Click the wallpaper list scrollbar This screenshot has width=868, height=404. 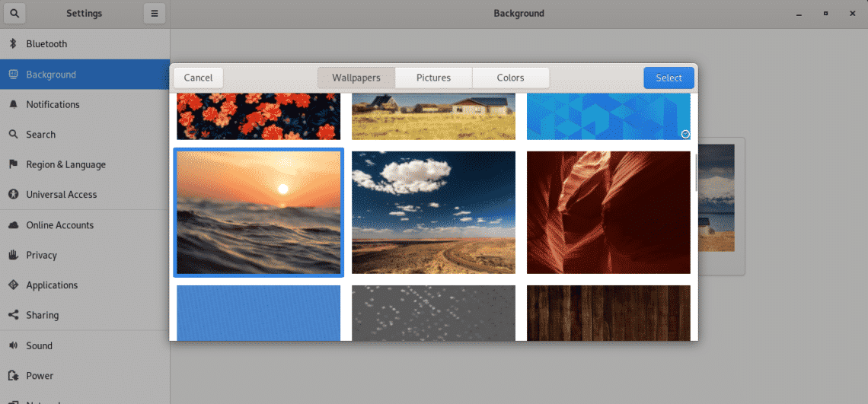coord(696,173)
